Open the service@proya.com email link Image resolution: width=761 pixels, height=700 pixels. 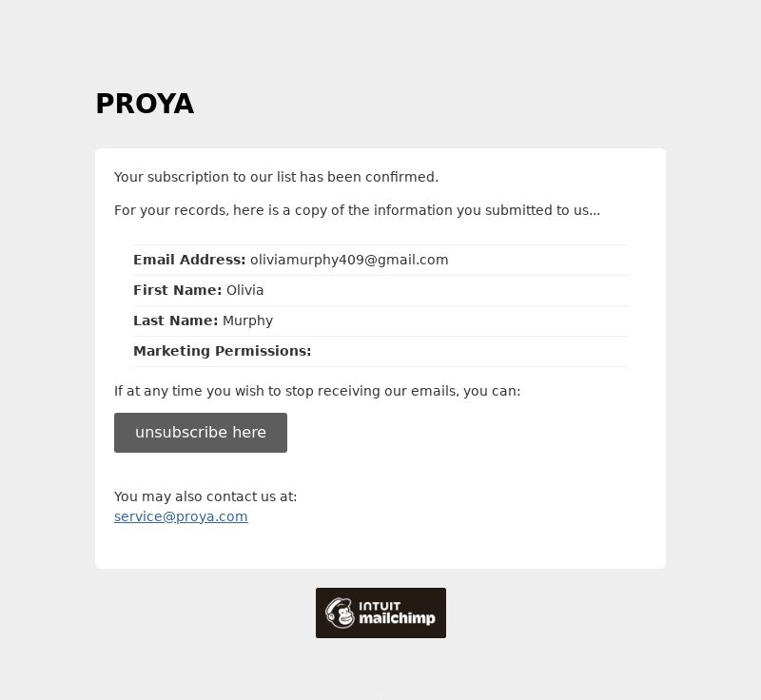[181, 516]
